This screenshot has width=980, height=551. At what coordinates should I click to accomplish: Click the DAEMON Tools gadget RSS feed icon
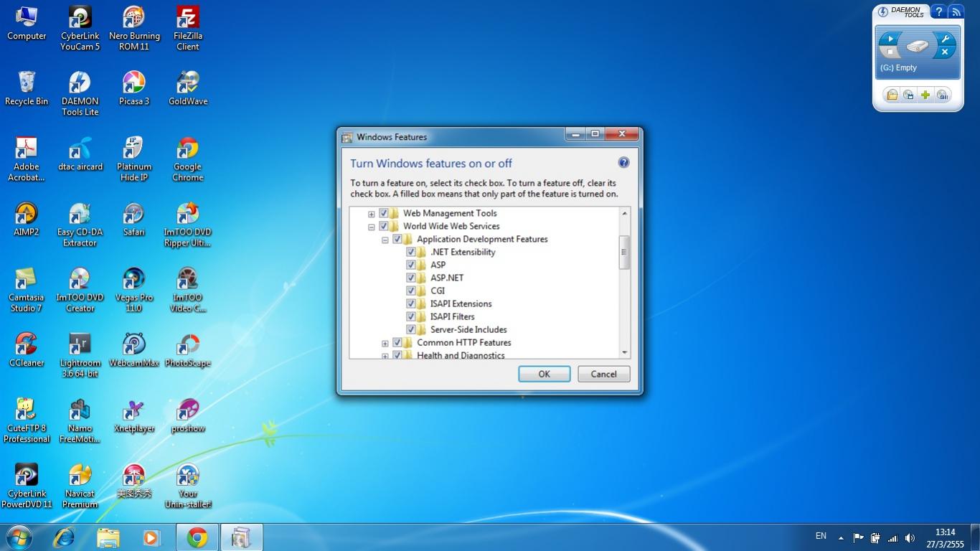click(x=956, y=12)
